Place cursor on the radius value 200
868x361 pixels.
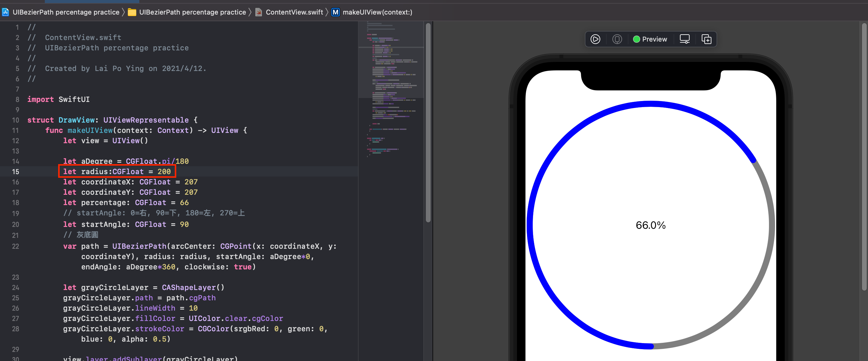164,171
